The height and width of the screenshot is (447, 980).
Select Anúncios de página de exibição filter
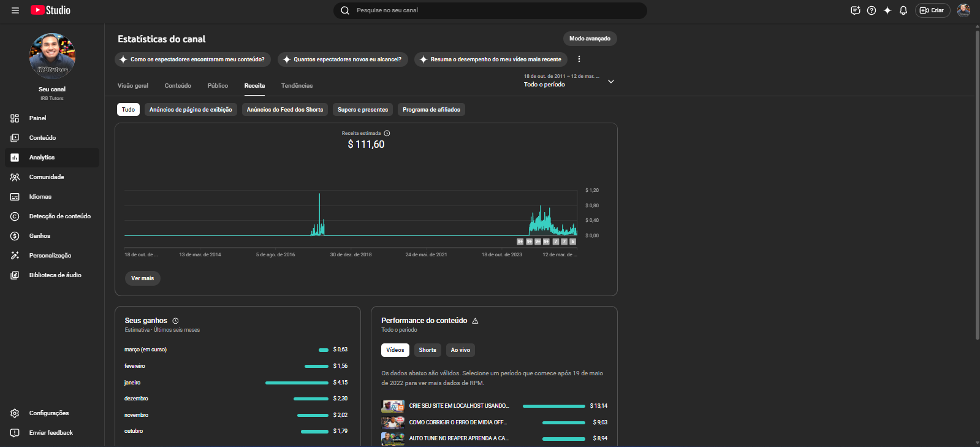pyautogui.click(x=191, y=110)
